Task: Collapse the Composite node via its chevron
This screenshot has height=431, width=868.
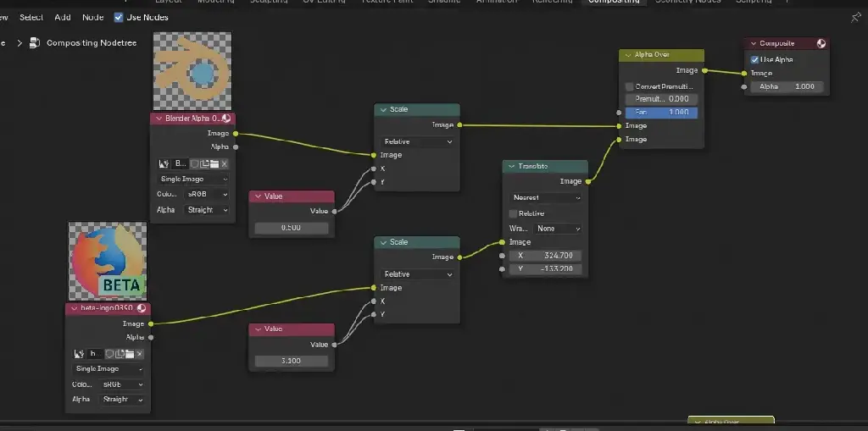Action: click(754, 43)
